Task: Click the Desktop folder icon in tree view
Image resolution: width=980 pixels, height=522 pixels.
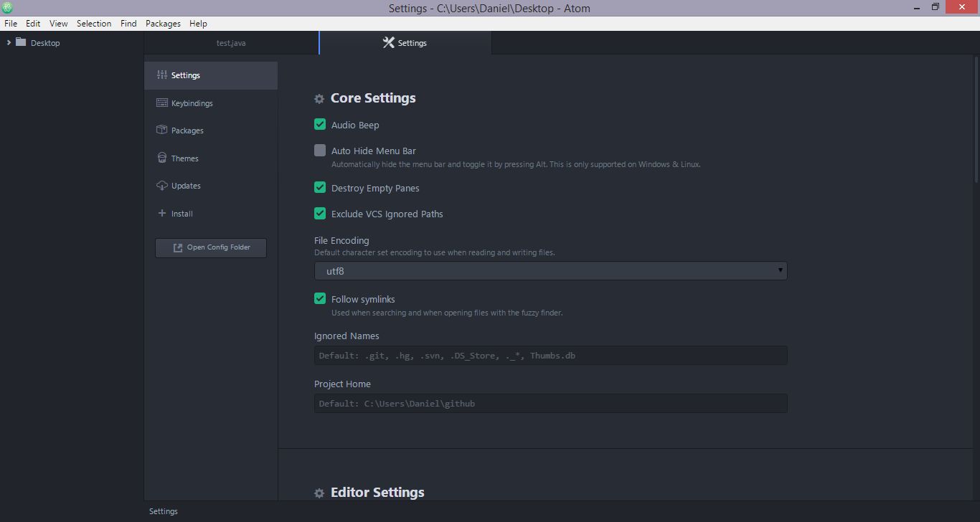Action: coord(21,42)
